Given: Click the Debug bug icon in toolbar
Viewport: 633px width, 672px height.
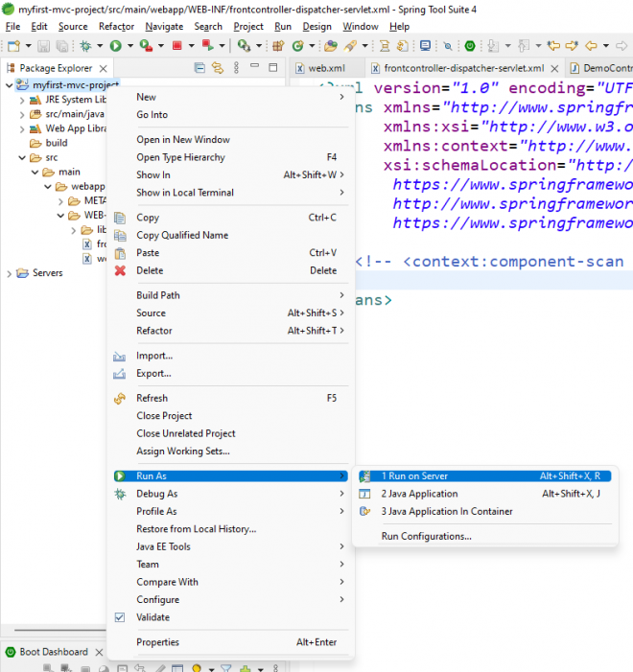Looking at the screenshot, I should coord(85,45).
